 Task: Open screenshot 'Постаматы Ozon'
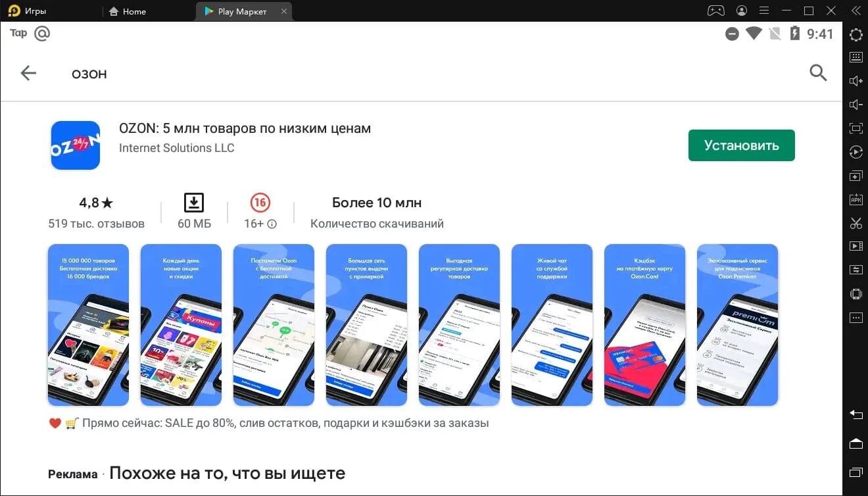(274, 325)
